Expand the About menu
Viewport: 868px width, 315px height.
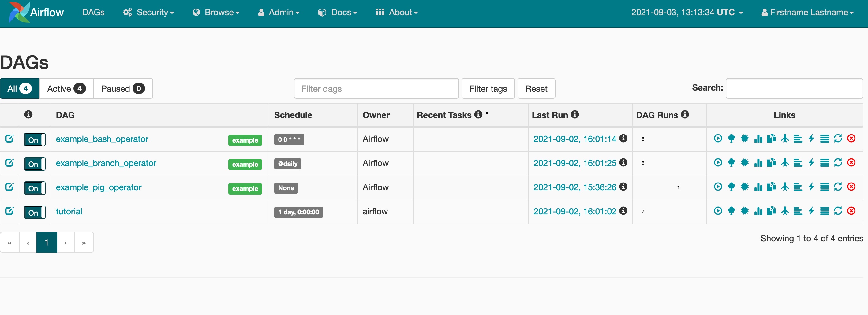coord(397,13)
